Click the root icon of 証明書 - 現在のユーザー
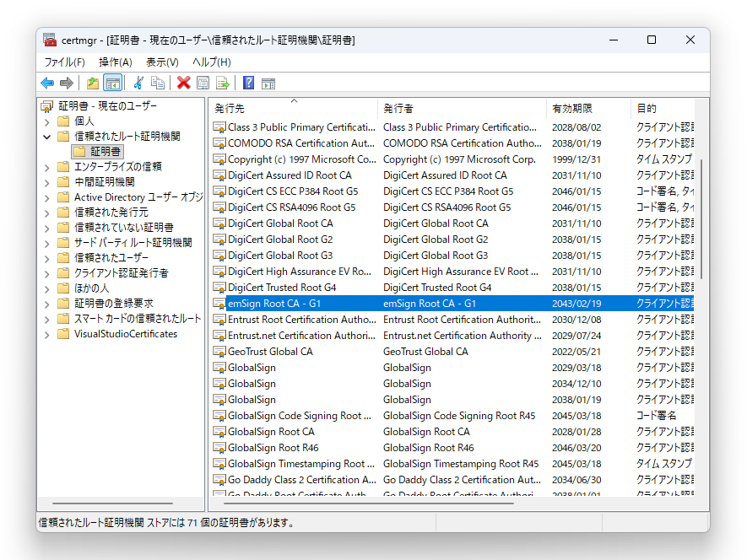 [x=47, y=106]
